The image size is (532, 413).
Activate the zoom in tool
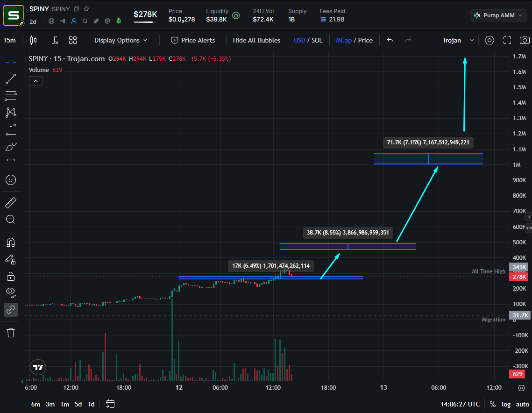11,219
